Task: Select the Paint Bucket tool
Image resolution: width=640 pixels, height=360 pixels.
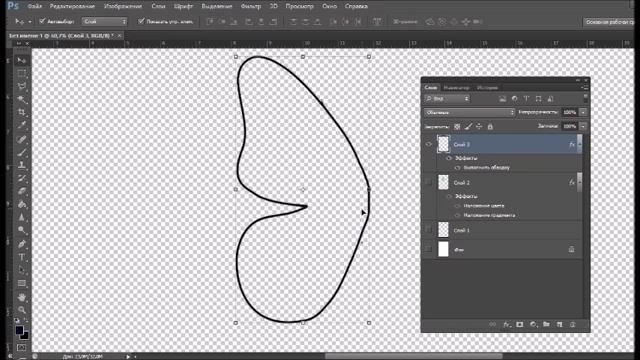Action: pyautogui.click(x=21, y=204)
